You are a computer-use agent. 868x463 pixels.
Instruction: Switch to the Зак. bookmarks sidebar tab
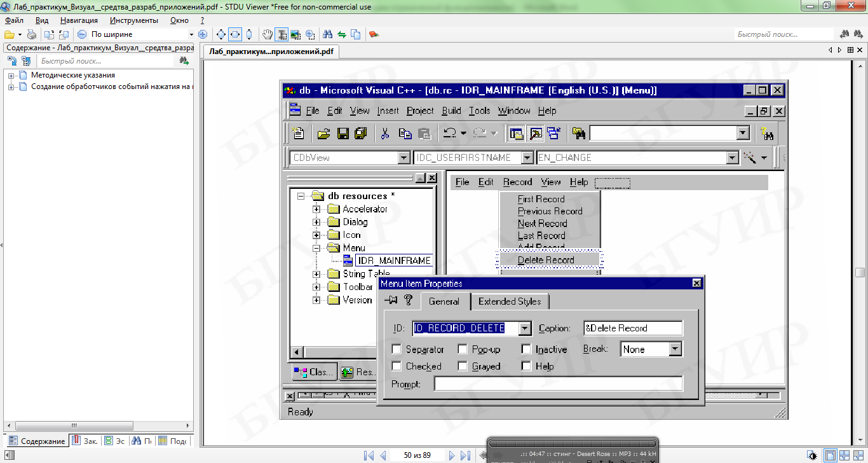click(x=85, y=441)
